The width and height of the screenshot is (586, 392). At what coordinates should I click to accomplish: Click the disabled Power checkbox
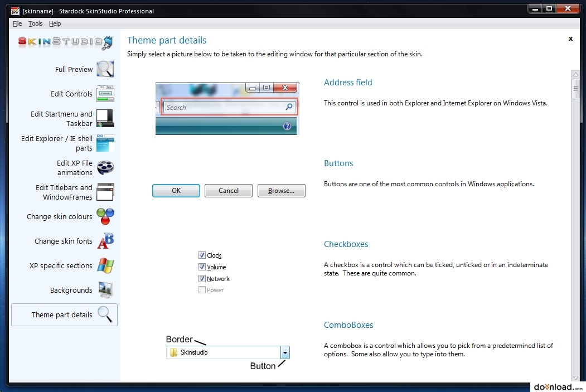click(202, 289)
